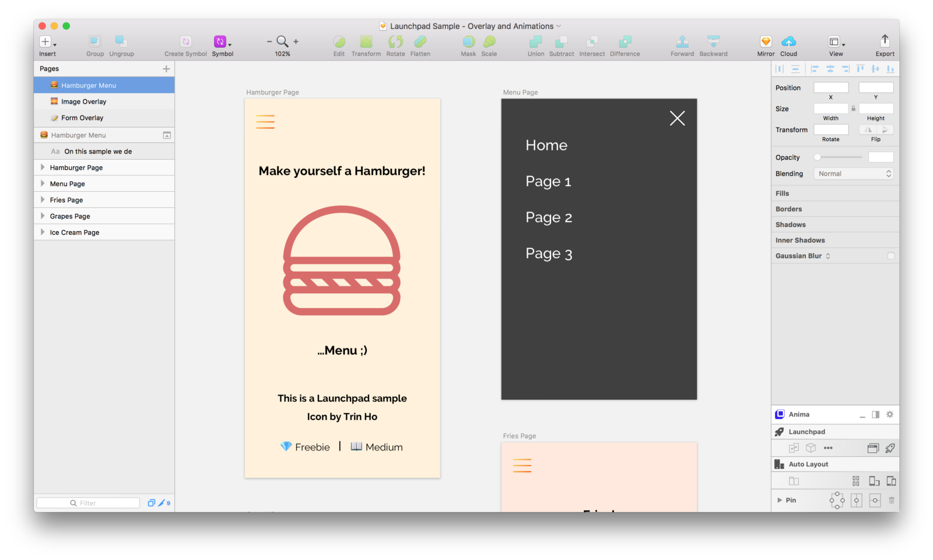Click the magnifier zoom icon

coord(282,41)
